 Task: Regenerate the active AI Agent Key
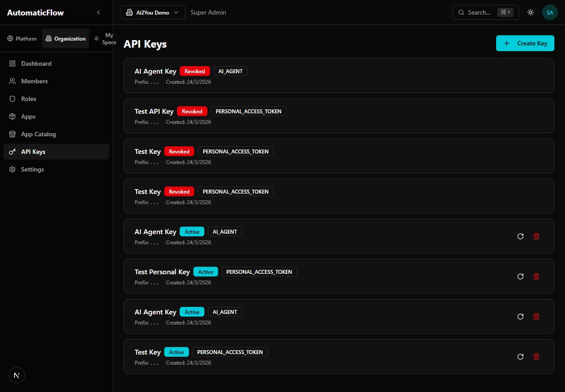(520, 236)
